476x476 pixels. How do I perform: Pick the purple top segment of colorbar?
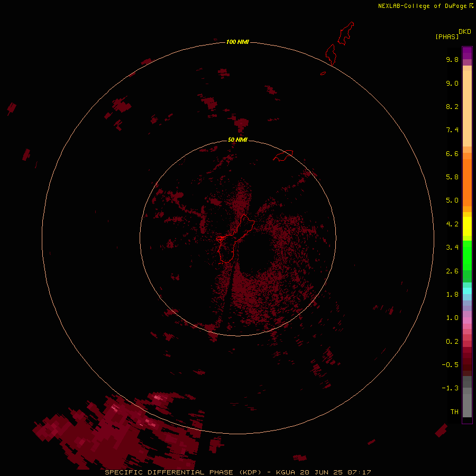click(x=467, y=53)
